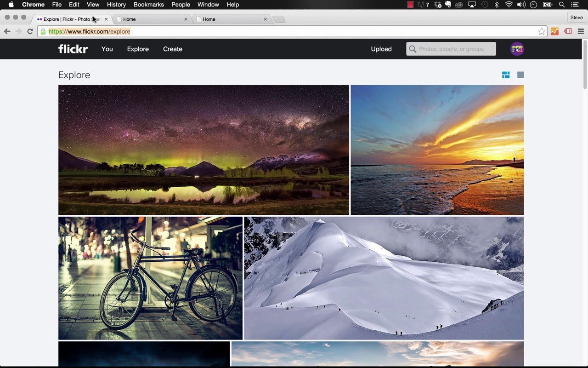The height and width of the screenshot is (368, 588).
Task: Close the third Home tab
Action: (x=265, y=19)
